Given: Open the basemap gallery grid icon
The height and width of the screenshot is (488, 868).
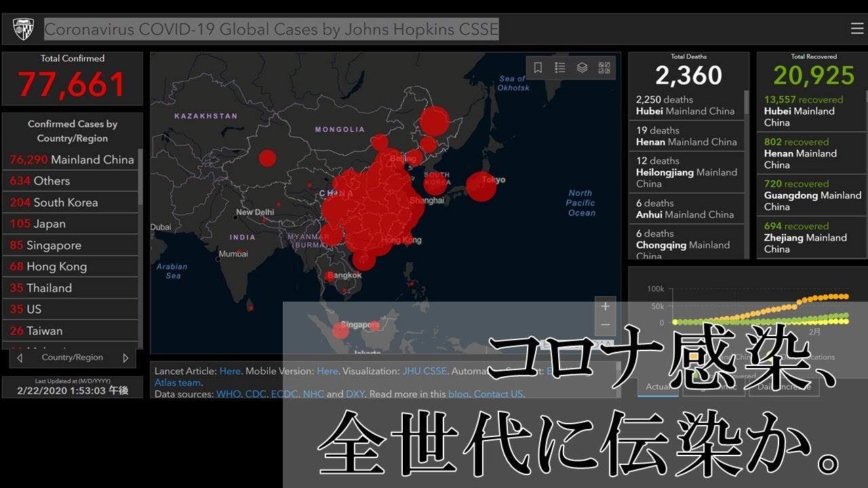Looking at the screenshot, I should [x=604, y=68].
